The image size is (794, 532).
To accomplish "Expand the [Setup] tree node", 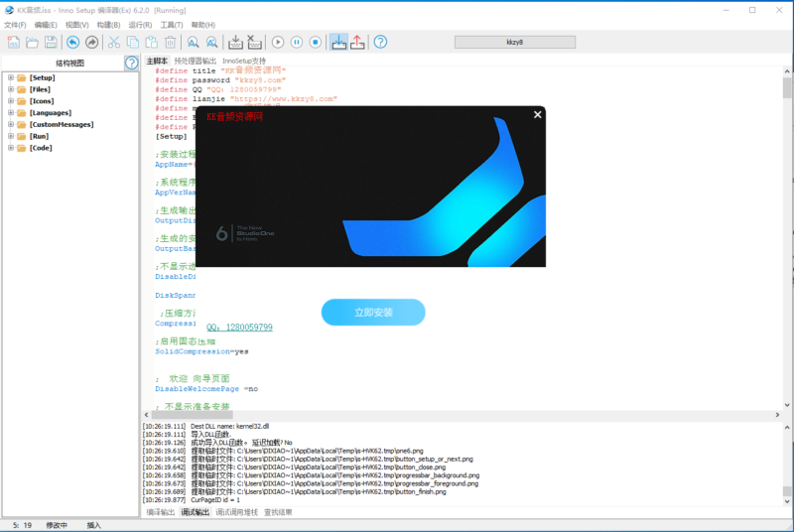I will click(10, 77).
